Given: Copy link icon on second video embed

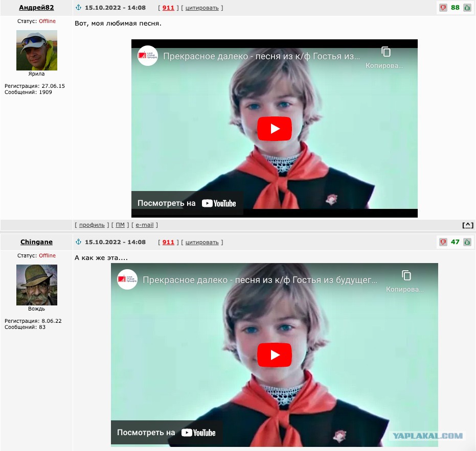Looking at the screenshot, I should click(406, 275).
